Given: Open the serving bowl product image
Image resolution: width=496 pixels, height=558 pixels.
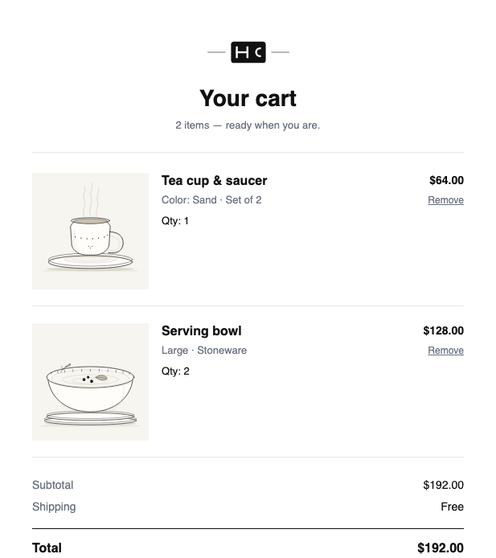Looking at the screenshot, I should coord(90,382).
